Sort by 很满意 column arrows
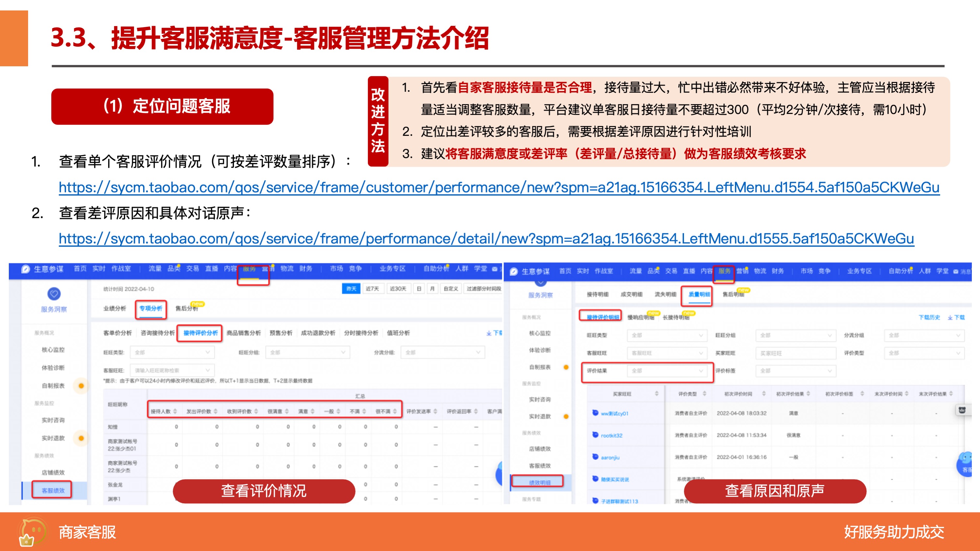Screen dimensions: 980x551 287,411
